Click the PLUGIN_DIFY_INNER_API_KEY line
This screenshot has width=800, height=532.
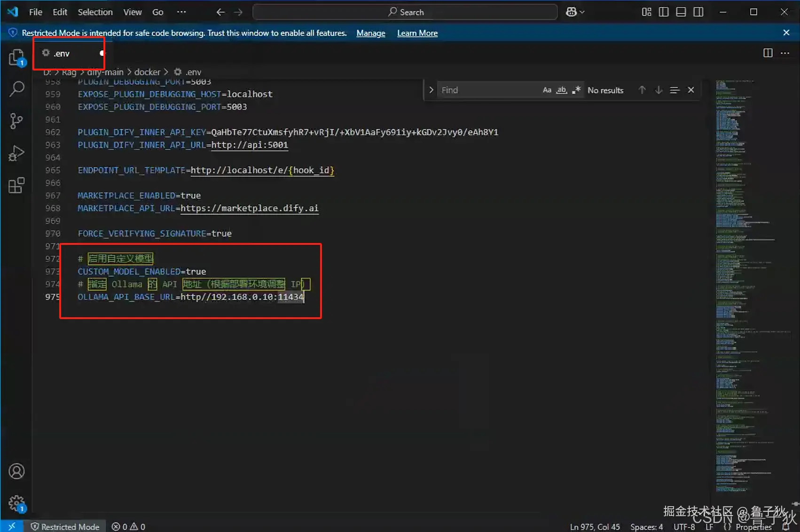288,132
